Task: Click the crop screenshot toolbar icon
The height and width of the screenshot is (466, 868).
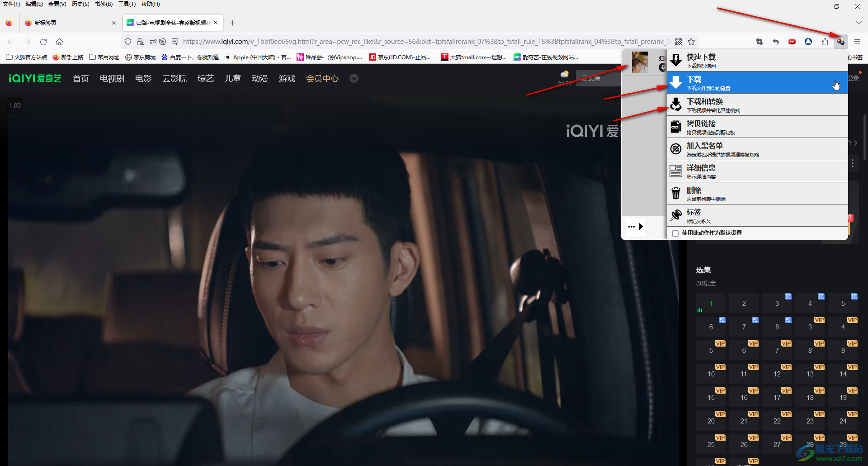Action: (759, 42)
